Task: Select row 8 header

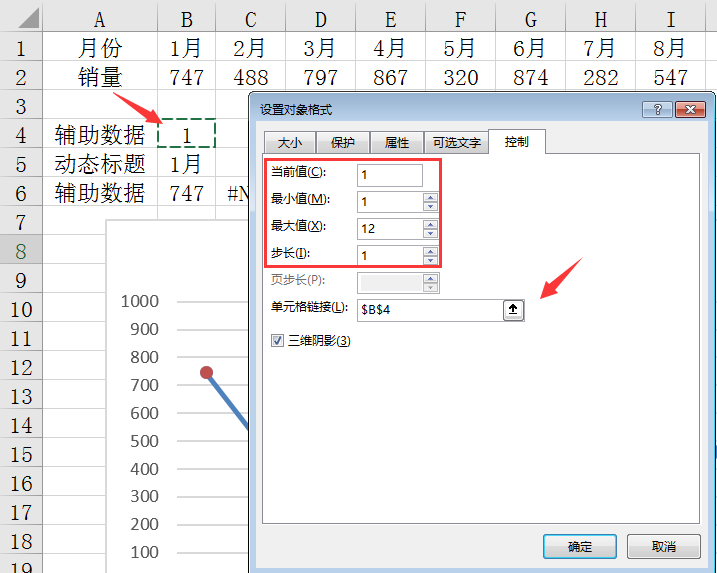Action: click(x=21, y=250)
